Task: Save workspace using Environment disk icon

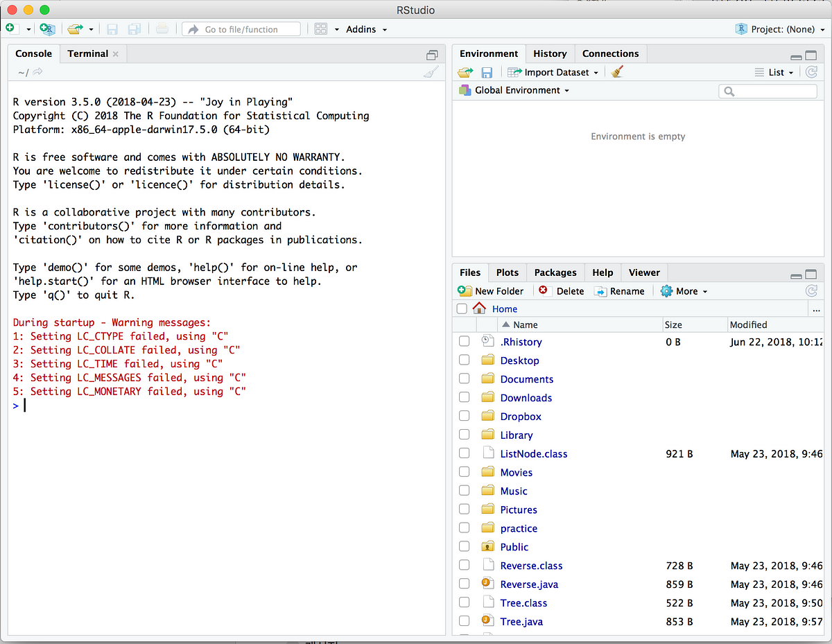Action: click(487, 72)
